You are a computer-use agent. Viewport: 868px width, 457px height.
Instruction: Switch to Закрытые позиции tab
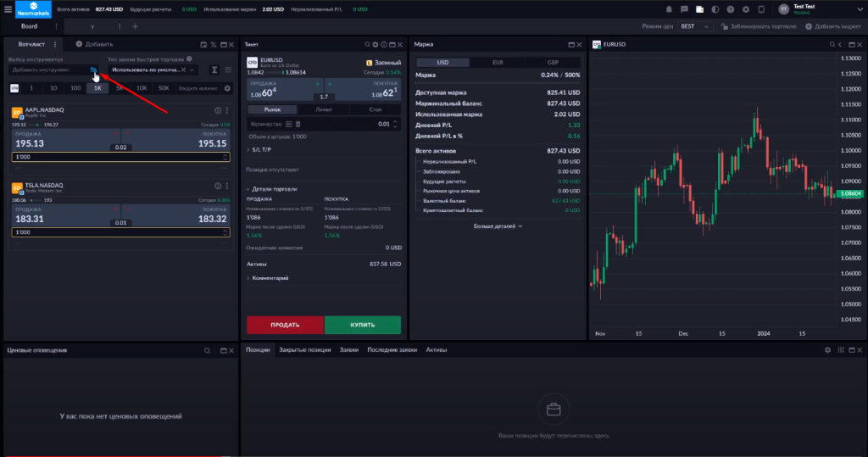(x=305, y=349)
